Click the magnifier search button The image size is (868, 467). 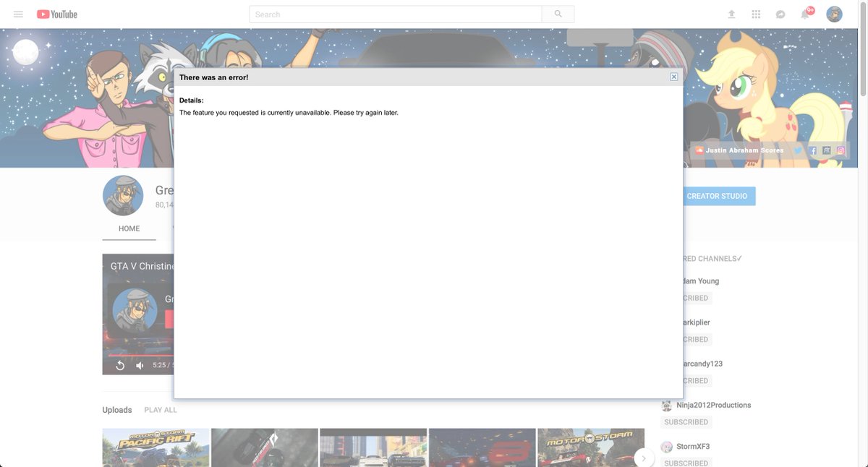(x=558, y=14)
